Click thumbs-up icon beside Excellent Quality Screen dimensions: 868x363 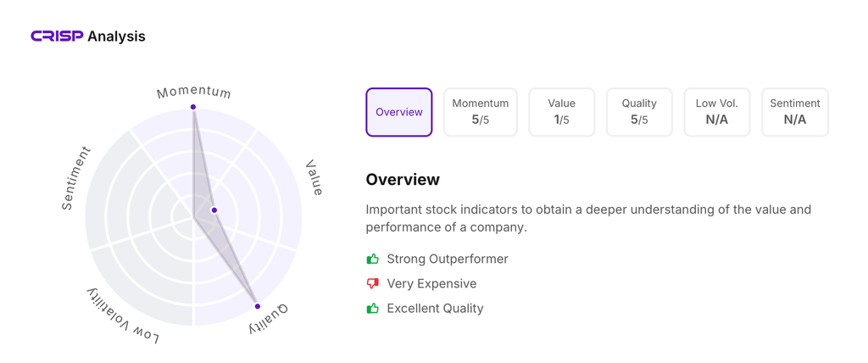point(372,308)
